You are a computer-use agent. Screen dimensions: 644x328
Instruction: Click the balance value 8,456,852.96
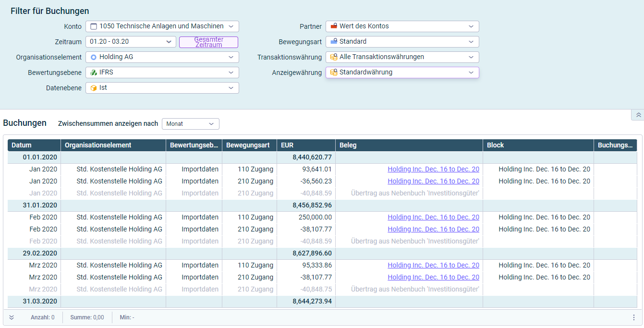pos(312,205)
